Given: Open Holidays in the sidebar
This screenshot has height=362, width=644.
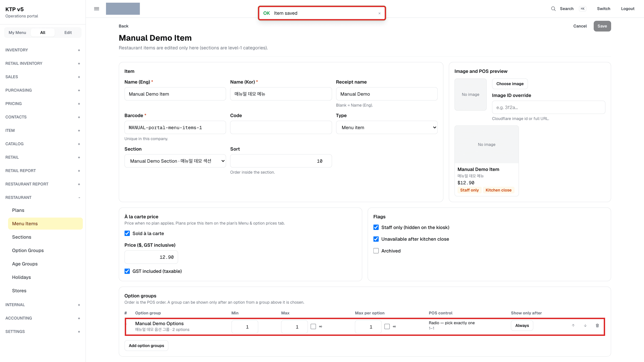Looking at the screenshot, I should click(45, 277).
